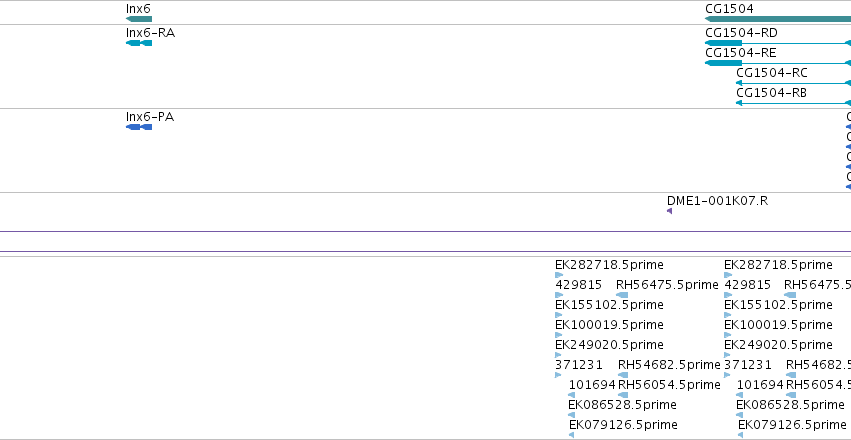Select the Inx6-PA protein glyph
Image resolution: width=851 pixels, height=440 pixels.
(139, 127)
